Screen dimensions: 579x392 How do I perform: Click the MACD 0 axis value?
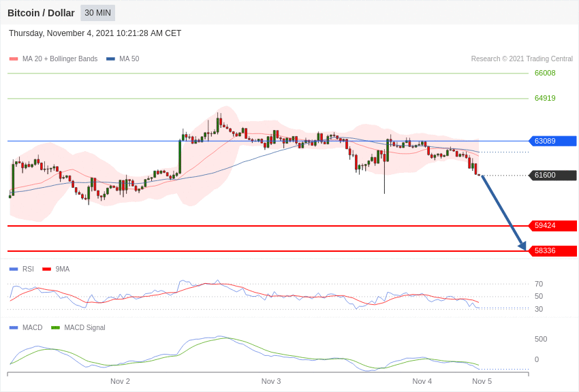tap(537, 359)
